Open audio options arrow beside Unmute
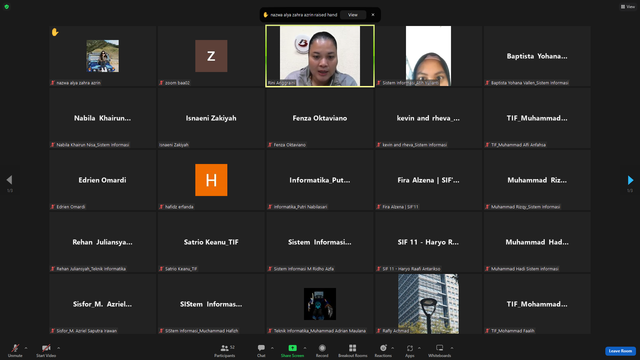The width and height of the screenshot is (640, 360). click(x=26, y=348)
